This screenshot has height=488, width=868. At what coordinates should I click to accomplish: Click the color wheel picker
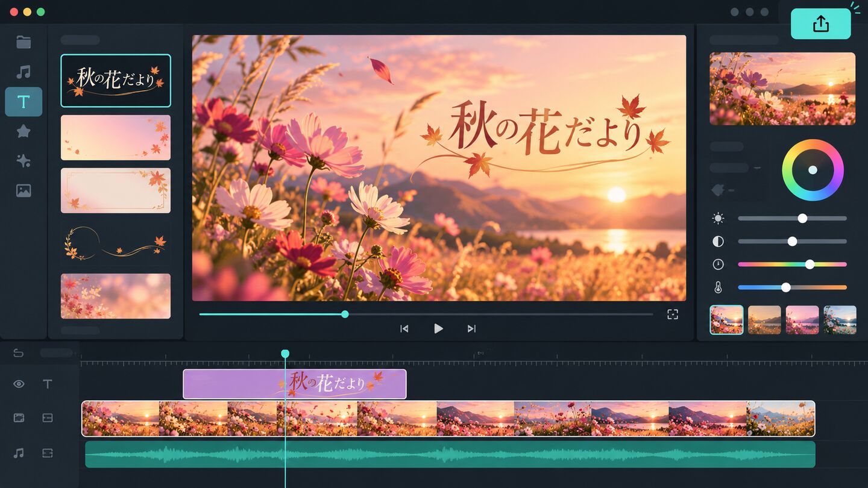[x=813, y=170]
